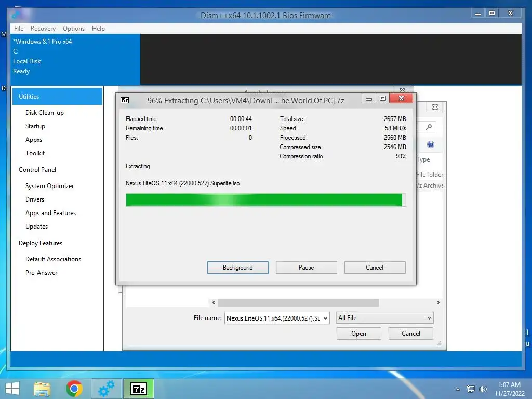Viewport: 532px width, 399px height.
Task: Click the horizontal scrollbar thumb
Action: pyautogui.click(x=299, y=303)
